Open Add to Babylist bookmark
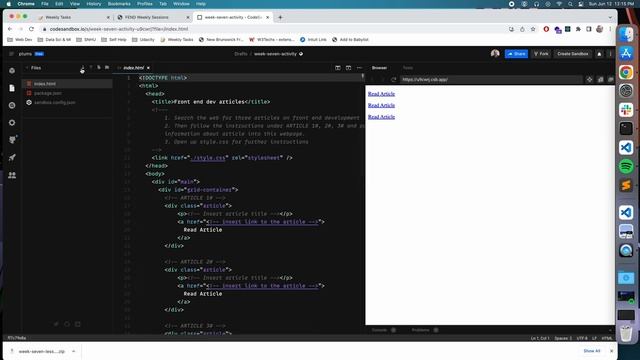640x360 pixels. point(350,40)
